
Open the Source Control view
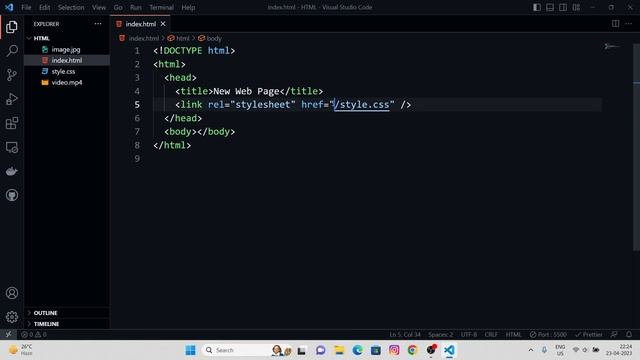12,75
